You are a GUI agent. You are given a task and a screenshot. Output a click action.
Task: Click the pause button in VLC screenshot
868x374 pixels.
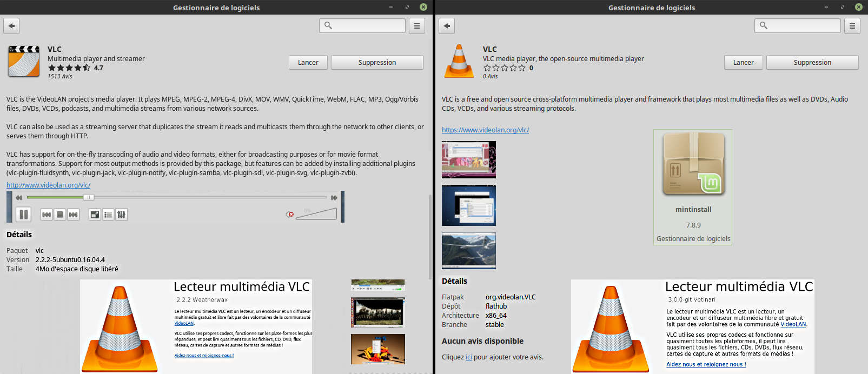[23, 215]
